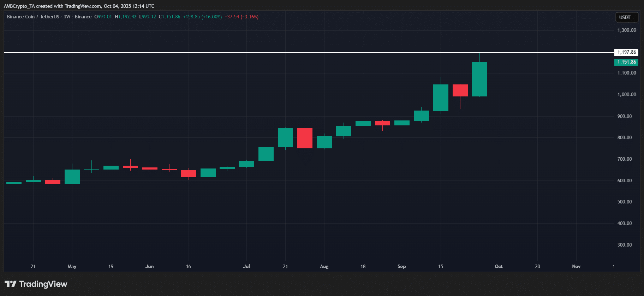This screenshot has width=644, height=296.
Task: Click the high price H1,192.42 value
Action: click(126, 17)
